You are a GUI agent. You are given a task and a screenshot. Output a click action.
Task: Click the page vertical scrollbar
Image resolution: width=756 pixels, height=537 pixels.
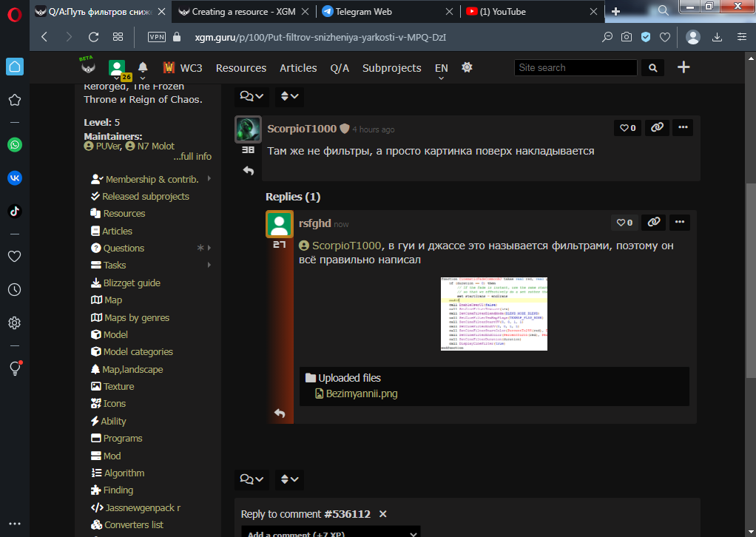(x=751, y=280)
